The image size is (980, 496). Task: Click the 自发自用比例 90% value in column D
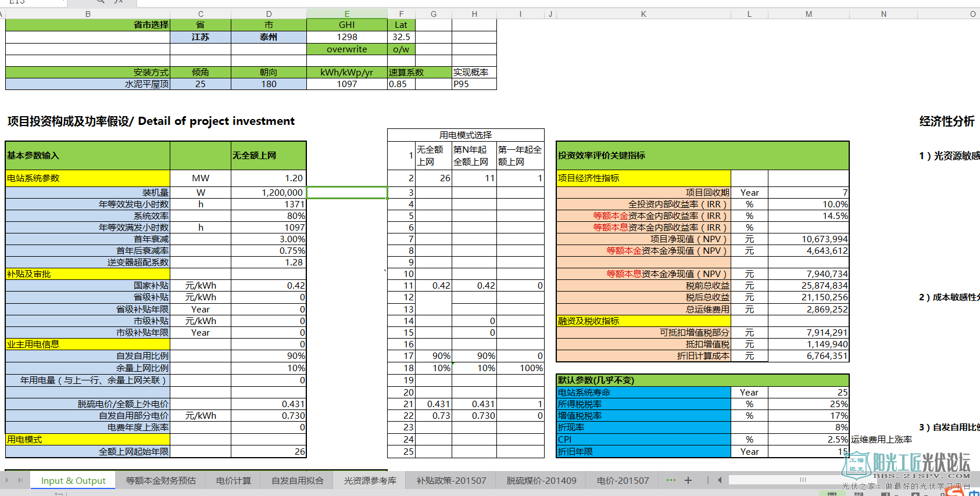pyautogui.click(x=269, y=356)
